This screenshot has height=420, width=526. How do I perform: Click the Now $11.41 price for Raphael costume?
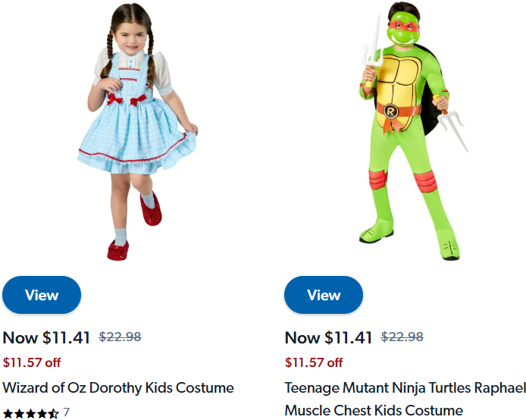click(329, 337)
